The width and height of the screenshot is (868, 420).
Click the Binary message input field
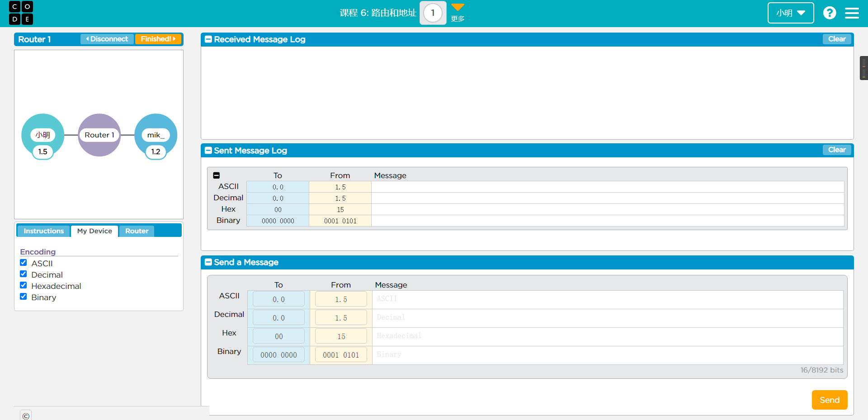(608, 355)
